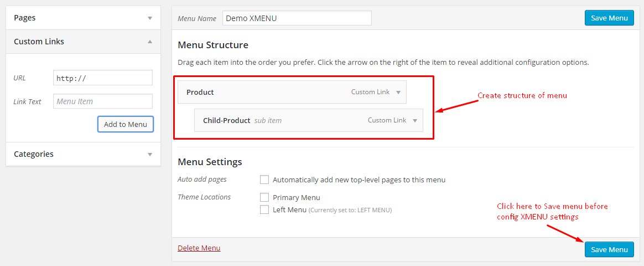Open the Categories section header
Image resolution: width=644 pixels, height=266 pixels.
(83, 154)
